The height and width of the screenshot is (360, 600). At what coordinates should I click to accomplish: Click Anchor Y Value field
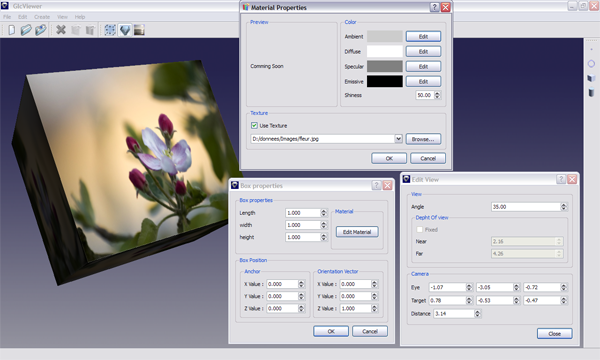click(x=282, y=296)
